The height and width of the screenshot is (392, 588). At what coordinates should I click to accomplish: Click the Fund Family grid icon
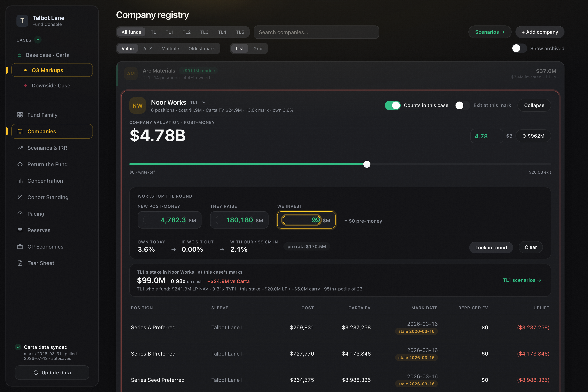tap(20, 115)
